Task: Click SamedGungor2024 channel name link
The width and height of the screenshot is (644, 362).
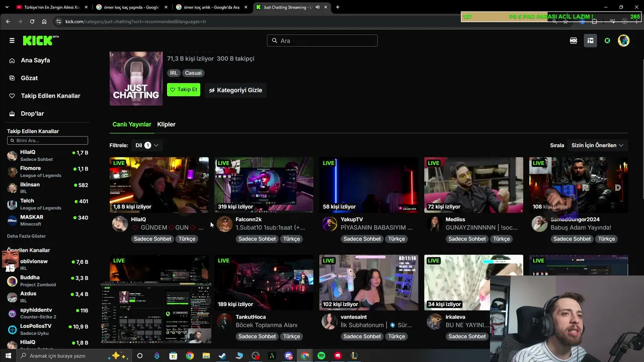Action: 575,219
